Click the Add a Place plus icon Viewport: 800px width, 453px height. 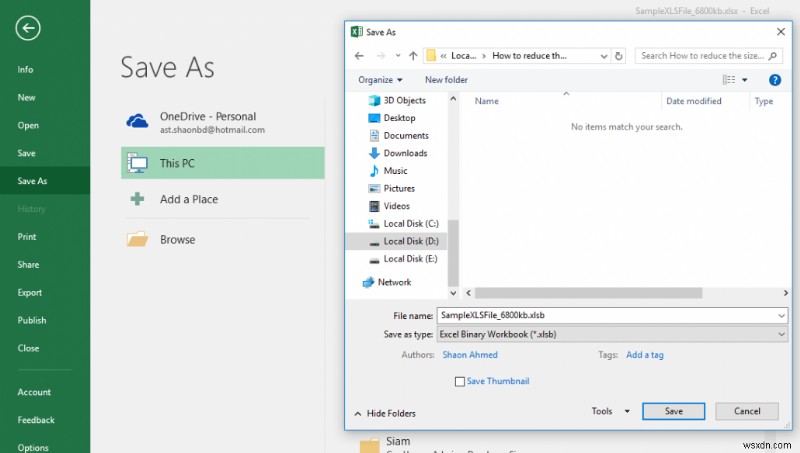(137, 198)
